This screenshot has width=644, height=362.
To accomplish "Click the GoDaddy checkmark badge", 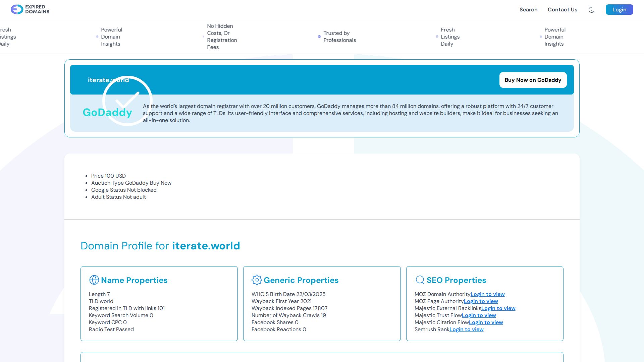I will (127, 100).
